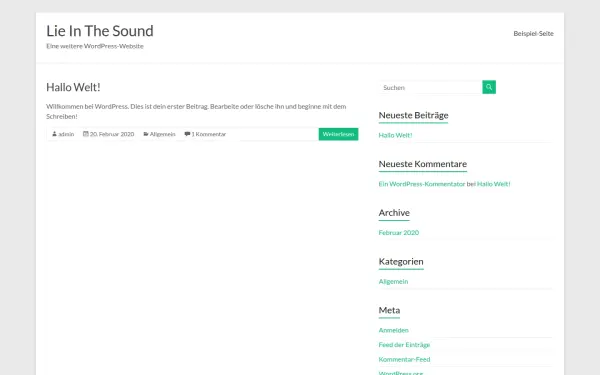Open the 20. Februar 2020 date link
This screenshot has width=600, height=375.
coord(112,134)
